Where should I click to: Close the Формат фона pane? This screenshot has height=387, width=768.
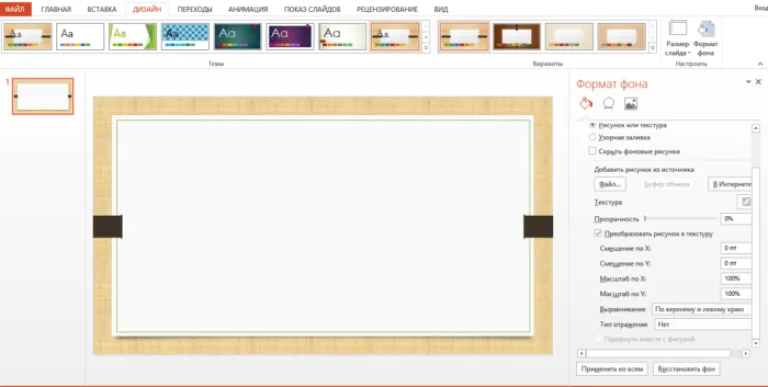(759, 82)
